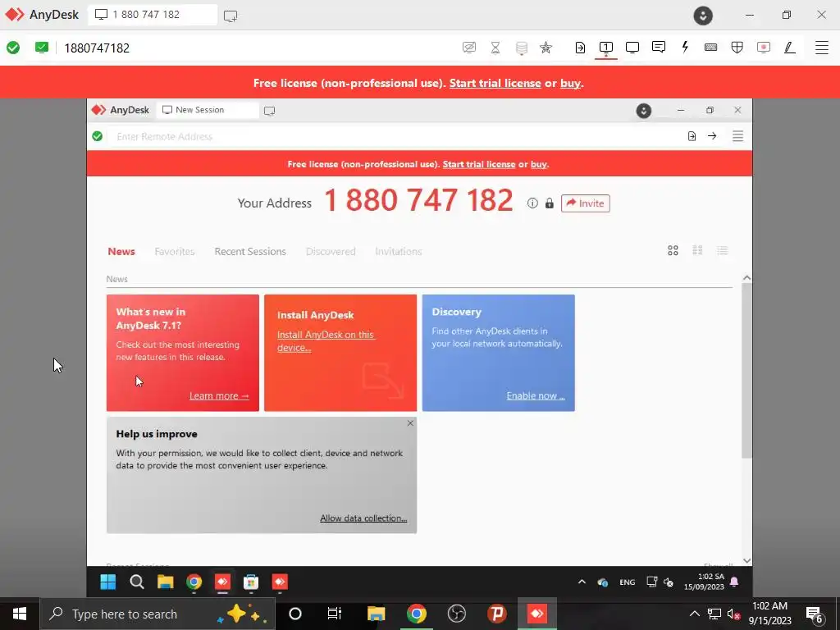Open Microsoft Store on remote taskbar
840x630 pixels.
tap(251, 582)
